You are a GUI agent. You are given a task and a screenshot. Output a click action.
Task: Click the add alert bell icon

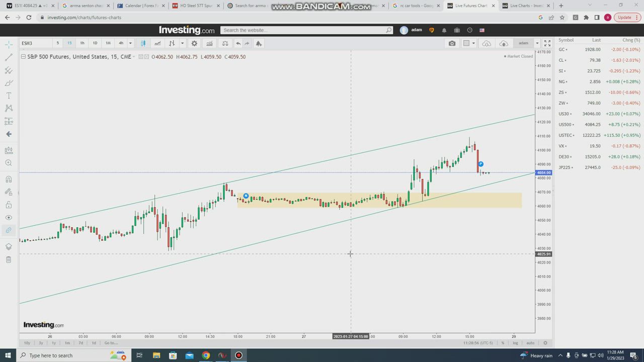pos(259,43)
